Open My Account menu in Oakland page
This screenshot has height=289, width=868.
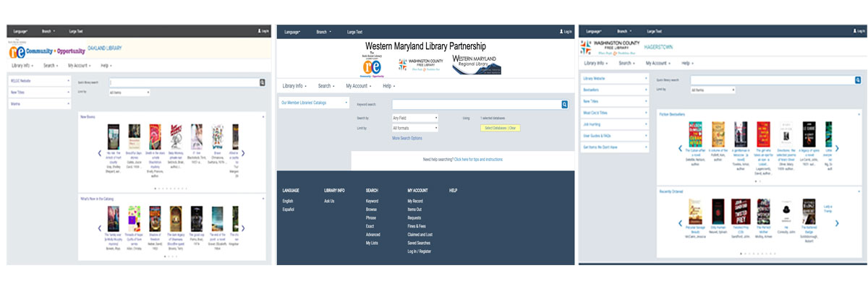pyautogui.click(x=78, y=65)
